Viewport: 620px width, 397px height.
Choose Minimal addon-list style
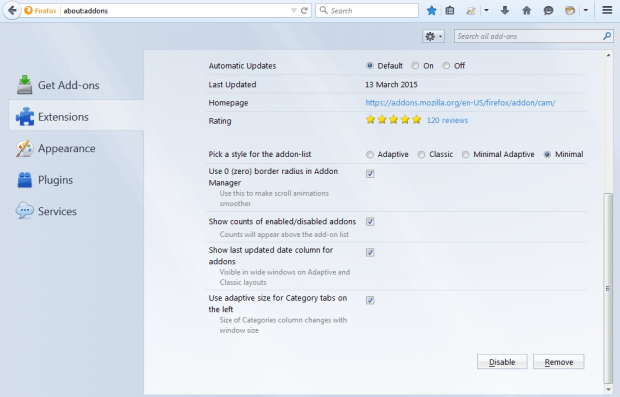(547, 155)
